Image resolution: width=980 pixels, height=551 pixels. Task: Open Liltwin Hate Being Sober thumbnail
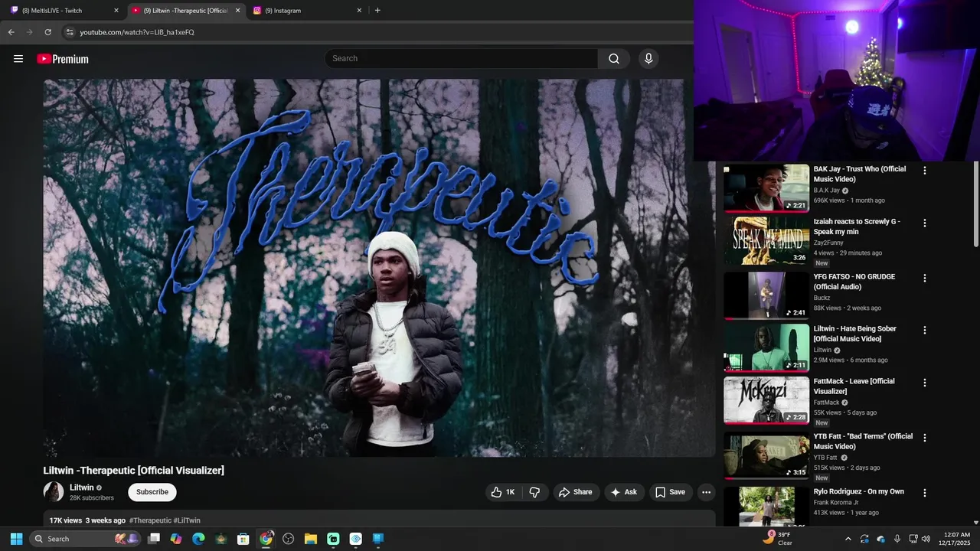[x=766, y=347]
